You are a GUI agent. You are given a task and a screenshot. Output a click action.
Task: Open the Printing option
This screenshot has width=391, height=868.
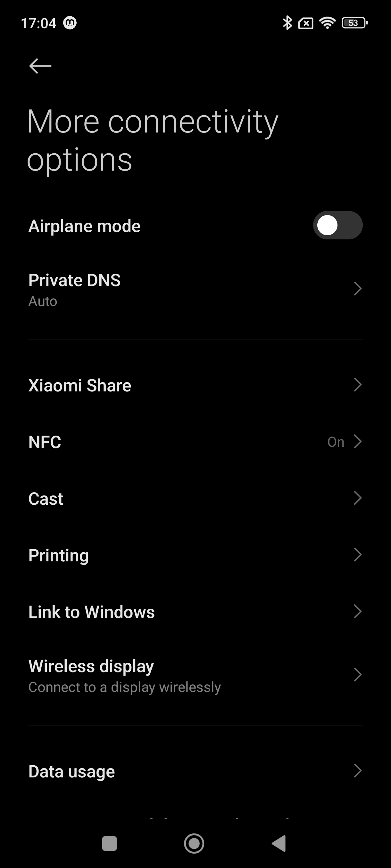pyautogui.click(x=59, y=555)
